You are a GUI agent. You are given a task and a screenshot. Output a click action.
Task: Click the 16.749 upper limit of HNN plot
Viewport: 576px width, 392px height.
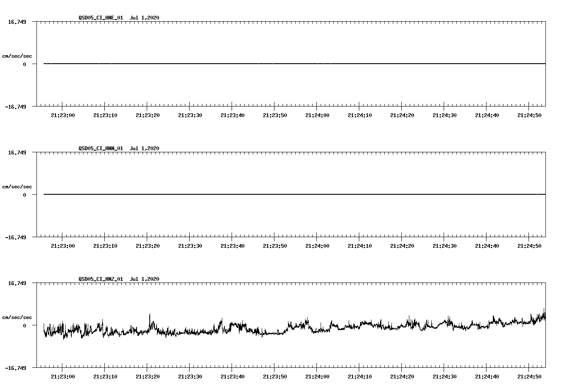(17, 152)
